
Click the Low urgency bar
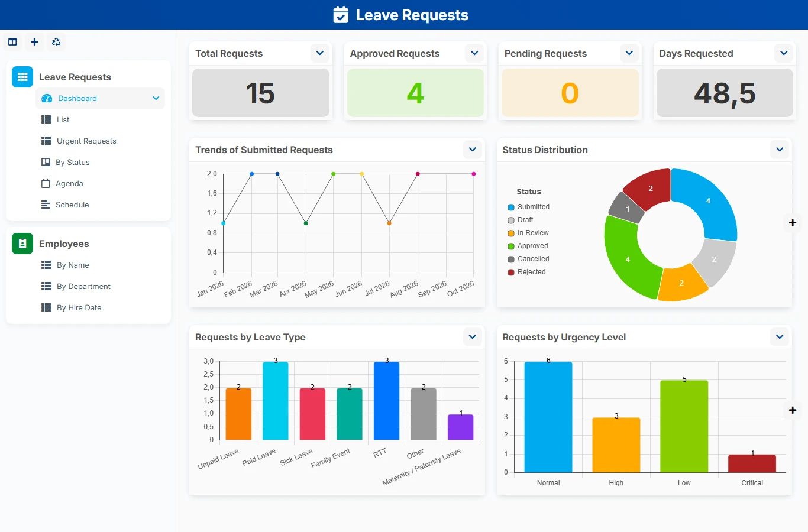(684, 426)
